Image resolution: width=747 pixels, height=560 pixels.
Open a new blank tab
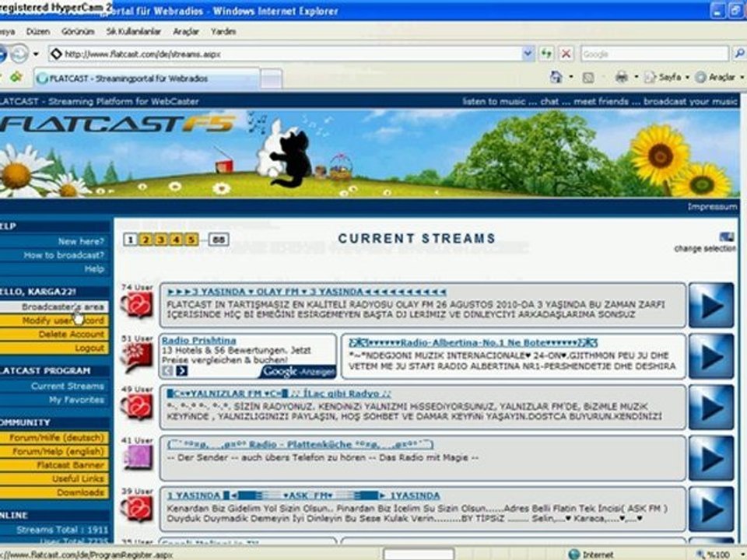pos(272,79)
